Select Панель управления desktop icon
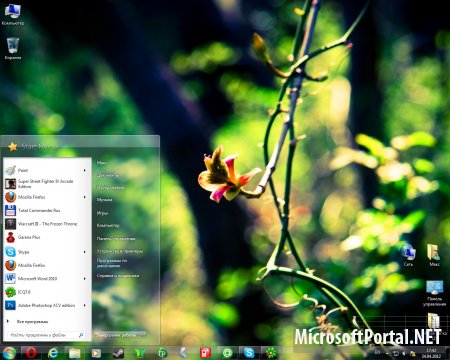Image resolution: width=450 pixels, height=360 pixels. 434,293
